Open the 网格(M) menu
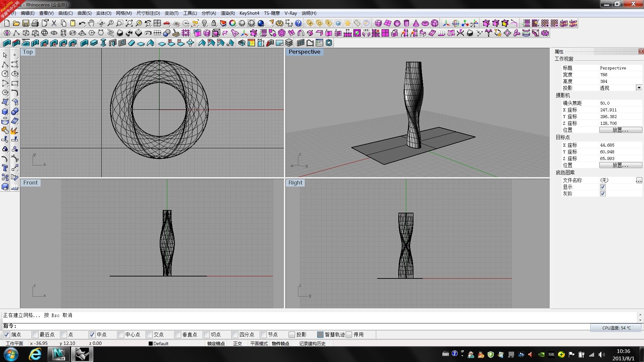The width and height of the screenshot is (644, 362). tap(124, 13)
